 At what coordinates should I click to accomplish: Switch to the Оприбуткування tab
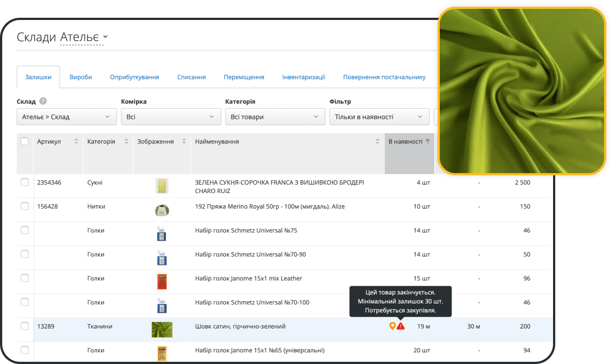point(134,77)
